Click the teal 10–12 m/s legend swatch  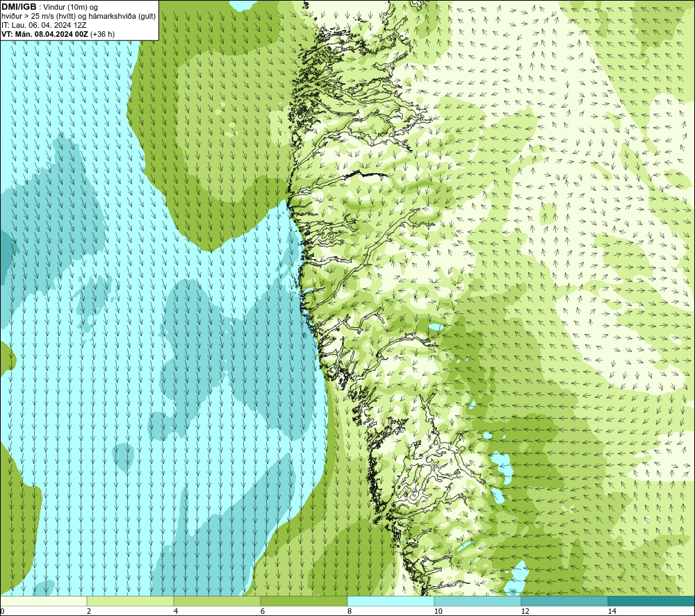point(478,601)
